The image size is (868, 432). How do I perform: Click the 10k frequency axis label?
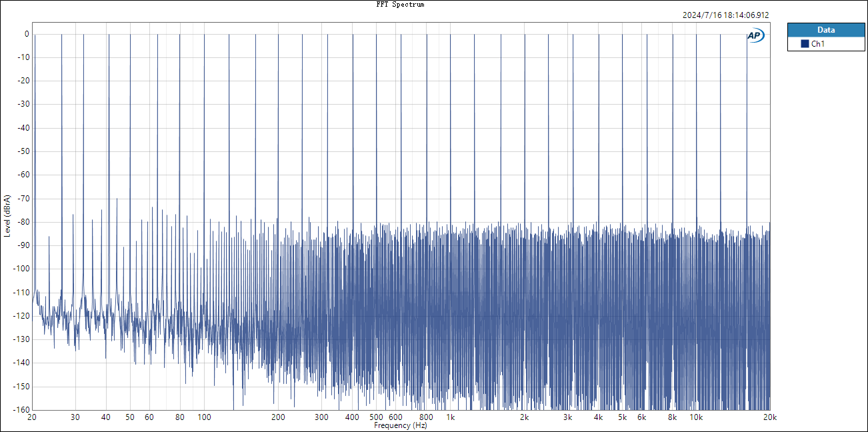tap(696, 417)
